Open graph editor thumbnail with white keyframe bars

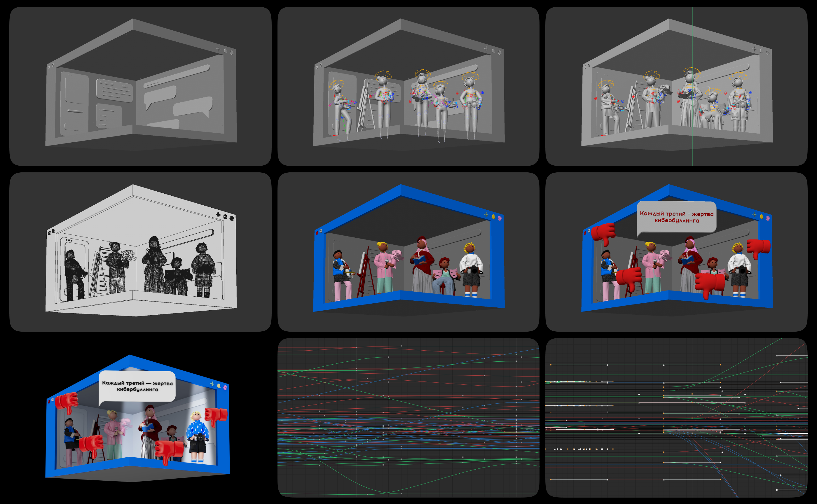676,417
